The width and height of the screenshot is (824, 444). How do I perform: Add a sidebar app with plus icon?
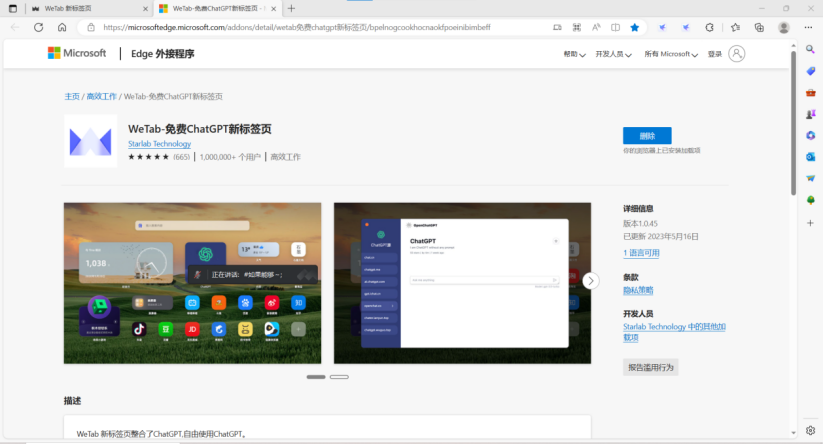click(810, 223)
